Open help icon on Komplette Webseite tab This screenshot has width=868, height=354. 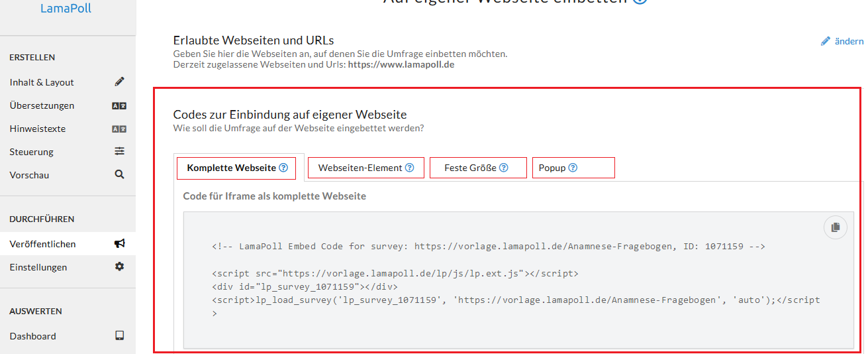pyautogui.click(x=283, y=168)
